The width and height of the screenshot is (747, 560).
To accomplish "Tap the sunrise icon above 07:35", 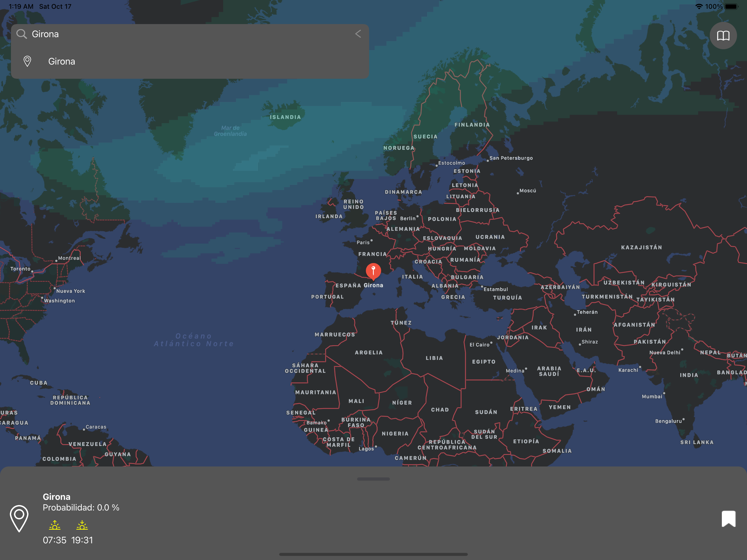I will coord(55,525).
